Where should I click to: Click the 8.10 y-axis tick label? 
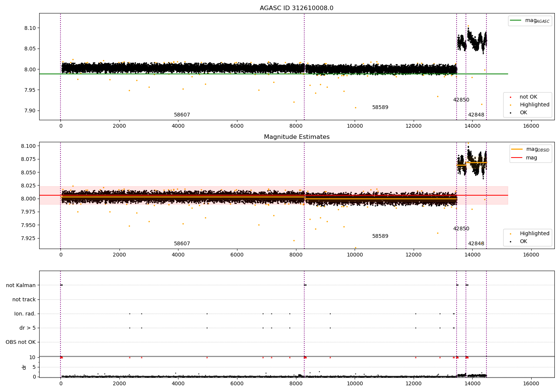pyautogui.click(x=30, y=28)
